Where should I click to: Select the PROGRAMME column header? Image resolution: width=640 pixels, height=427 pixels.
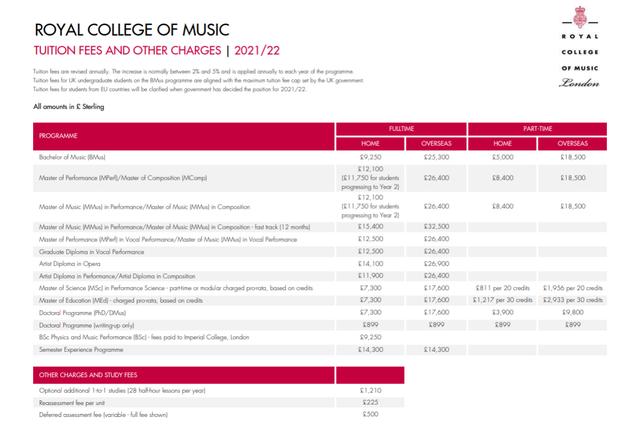pyautogui.click(x=58, y=134)
